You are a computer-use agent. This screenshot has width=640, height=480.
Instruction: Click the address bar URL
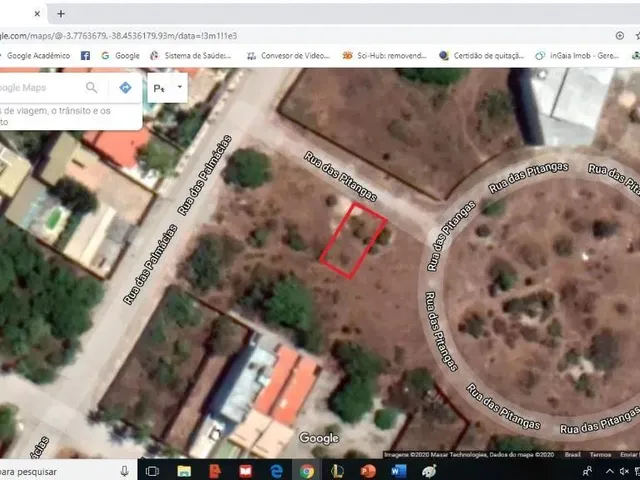[118, 36]
